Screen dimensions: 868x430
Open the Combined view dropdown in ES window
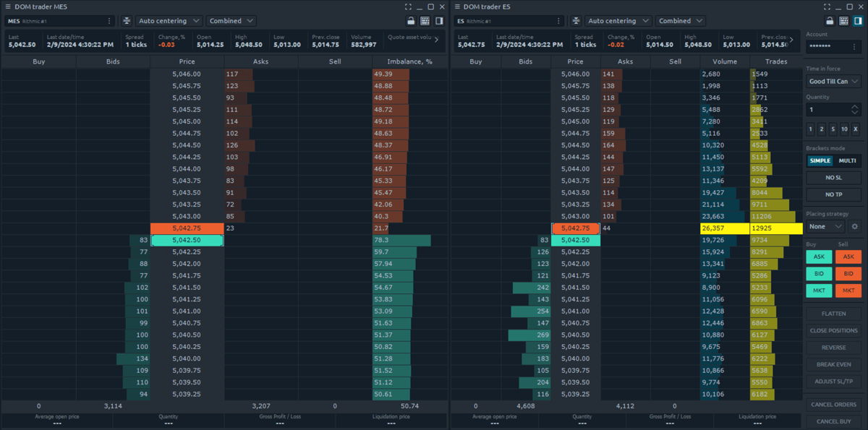coord(680,21)
